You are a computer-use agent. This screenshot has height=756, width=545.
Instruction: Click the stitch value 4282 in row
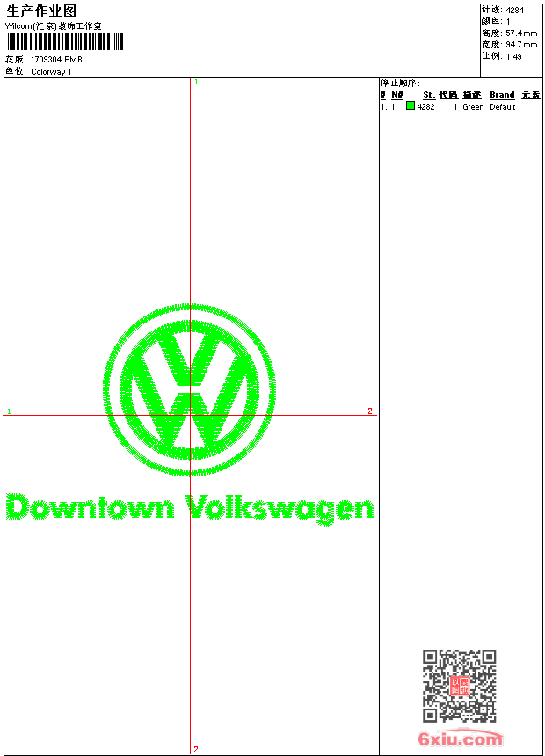click(x=425, y=107)
